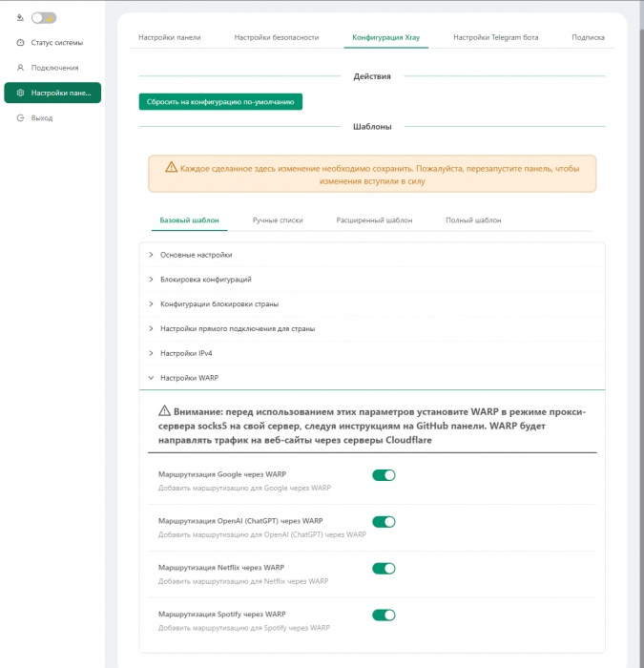Toggle the theme switch in the sidebar
The image size is (644, 668).
click(x=44, y=17)
